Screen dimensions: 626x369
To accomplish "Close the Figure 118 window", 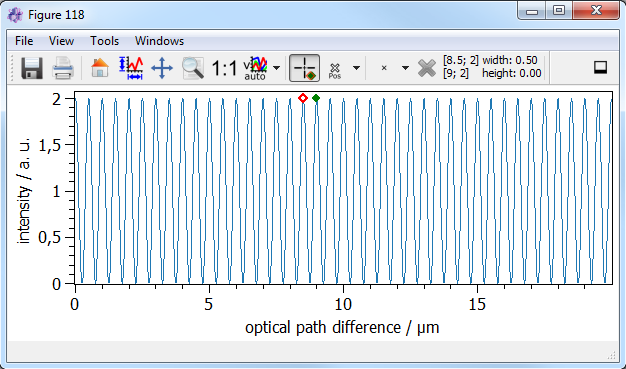I will tap(596, 11).
